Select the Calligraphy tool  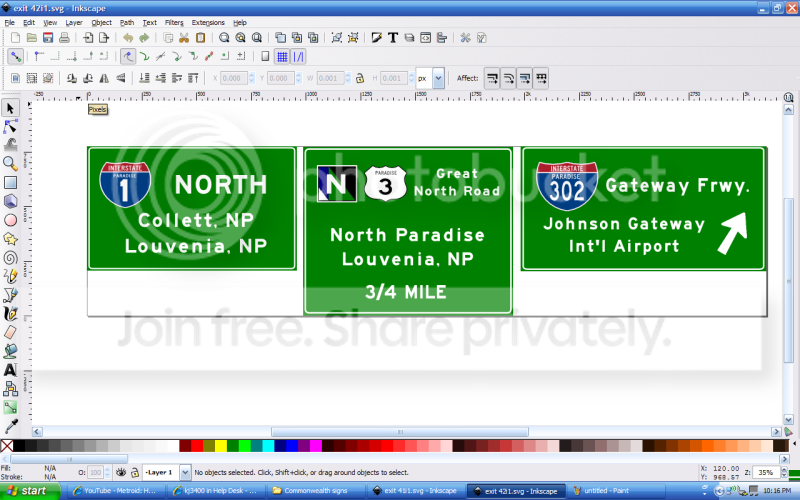(10, 313)
